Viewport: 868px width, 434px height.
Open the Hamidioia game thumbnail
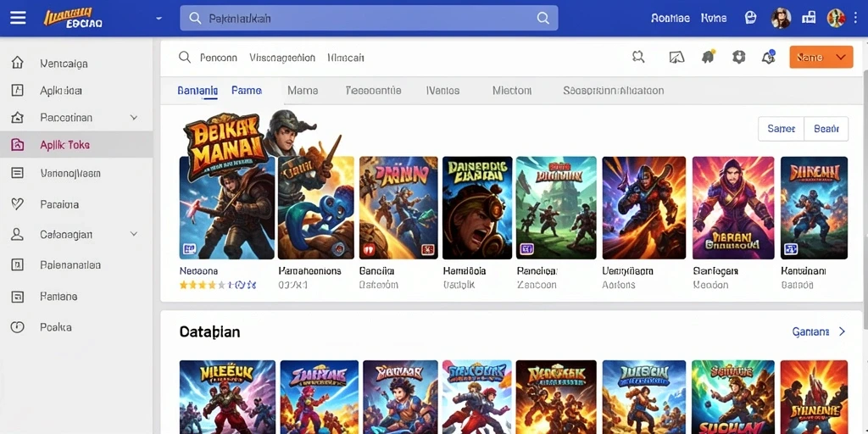(x=477, y=208)
